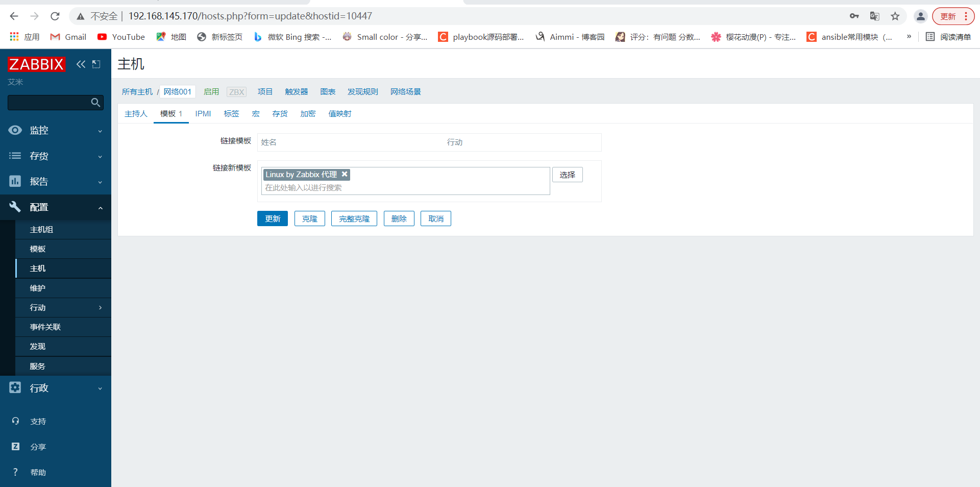Expand the 行政 menu chevron
This screenshot has width=980, height=487.
(100, 388)
